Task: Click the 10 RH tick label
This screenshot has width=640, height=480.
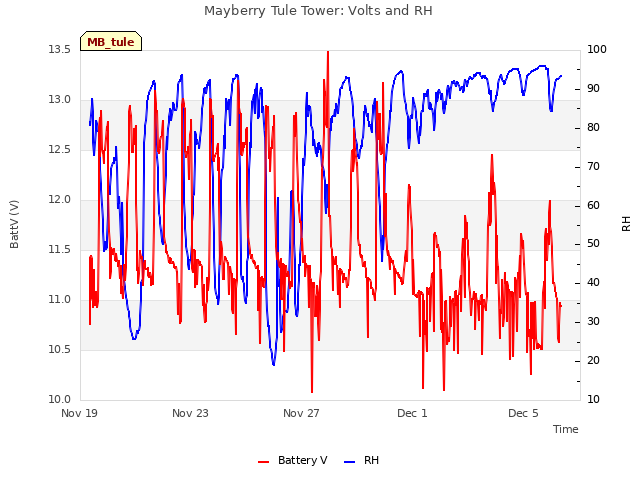Action: click(593, 399)
